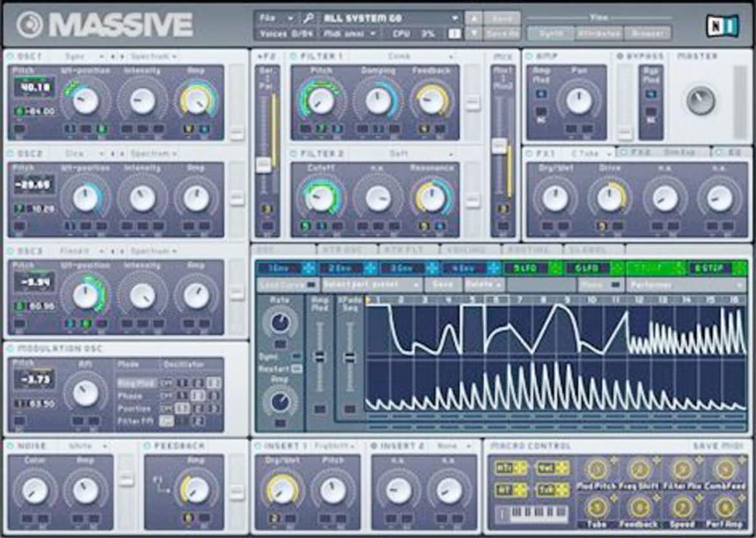Select the 2 Env modulation handle icon
Image resolution: width=756 pixels, height=538 pixels.
tap(370, 268)
